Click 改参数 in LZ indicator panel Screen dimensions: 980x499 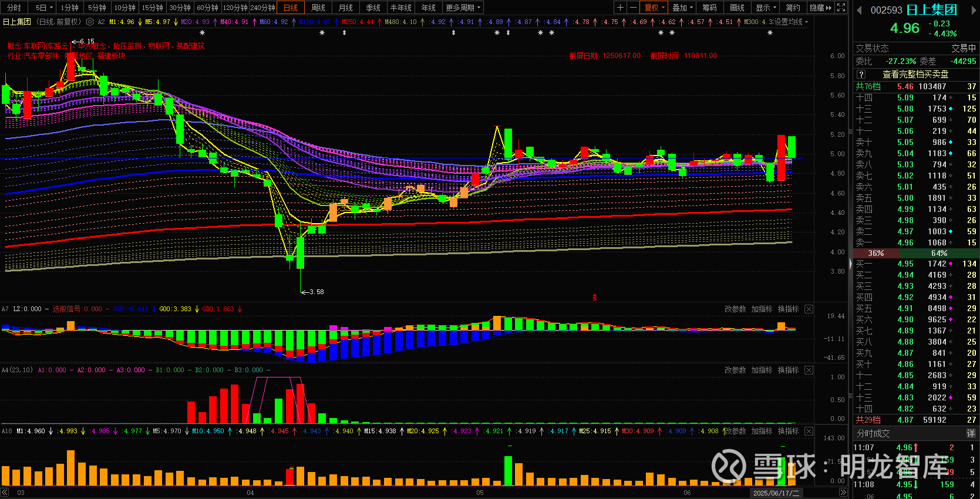pos(735,309)
